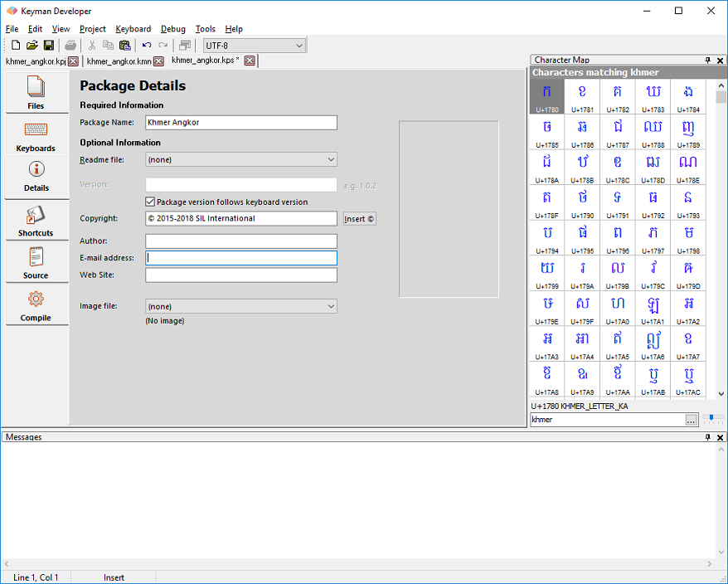Open the Keyboard menu
This screenshot has height=584, width=728.
point(133,29)
